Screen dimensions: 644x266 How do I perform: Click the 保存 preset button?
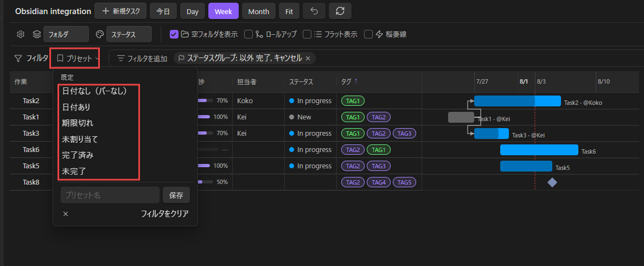tap(176, 195)
